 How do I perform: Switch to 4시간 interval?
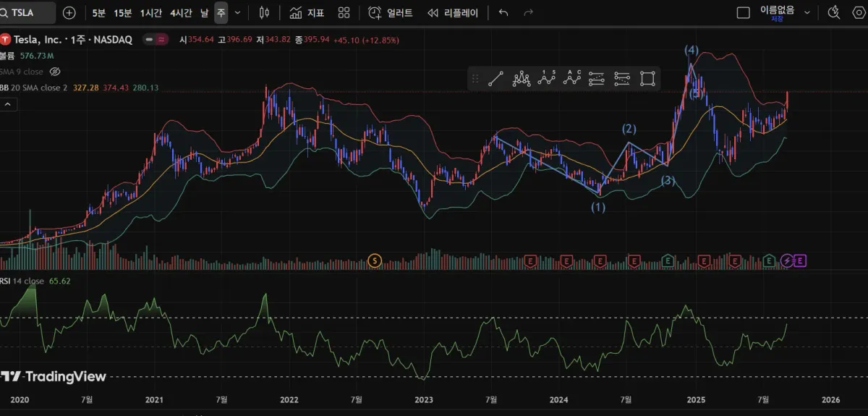(x=182, y=12)
